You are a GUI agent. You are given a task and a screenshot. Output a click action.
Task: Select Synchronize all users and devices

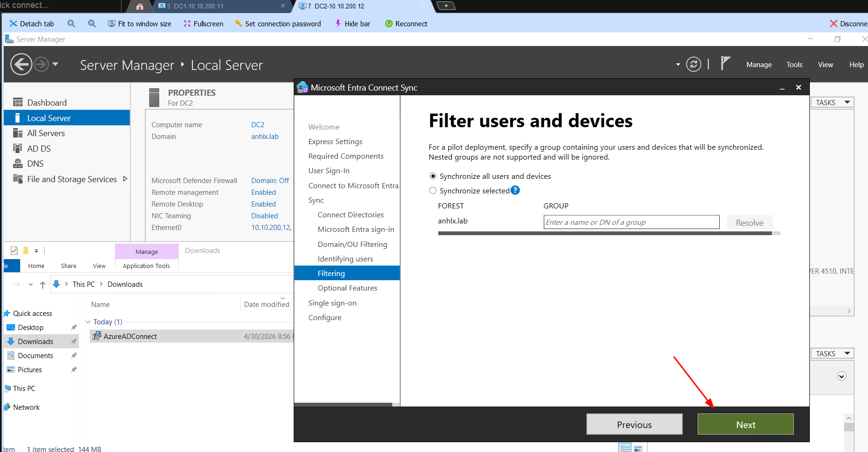(x=433, y=176)
